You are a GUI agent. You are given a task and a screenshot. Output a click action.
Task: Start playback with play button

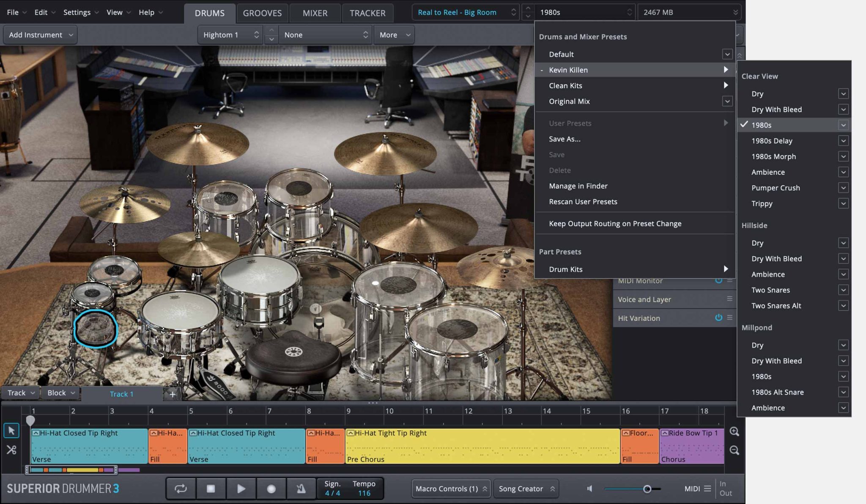[x=241, y=489]
